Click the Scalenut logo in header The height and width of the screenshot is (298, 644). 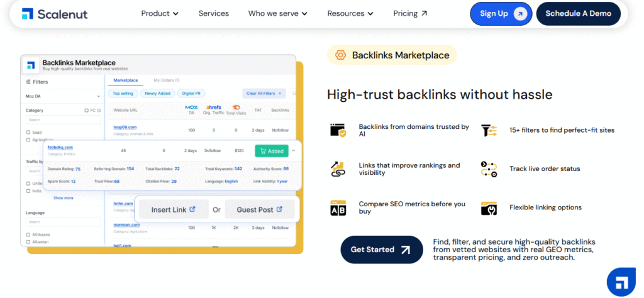tap(54, 14)
